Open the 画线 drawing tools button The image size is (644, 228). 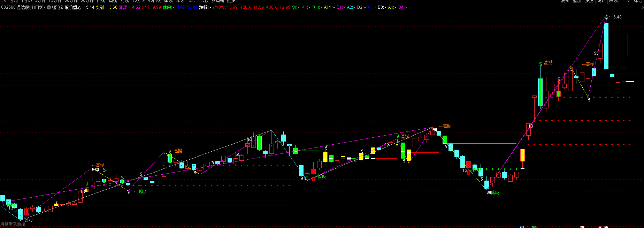[x=614, y=1]
